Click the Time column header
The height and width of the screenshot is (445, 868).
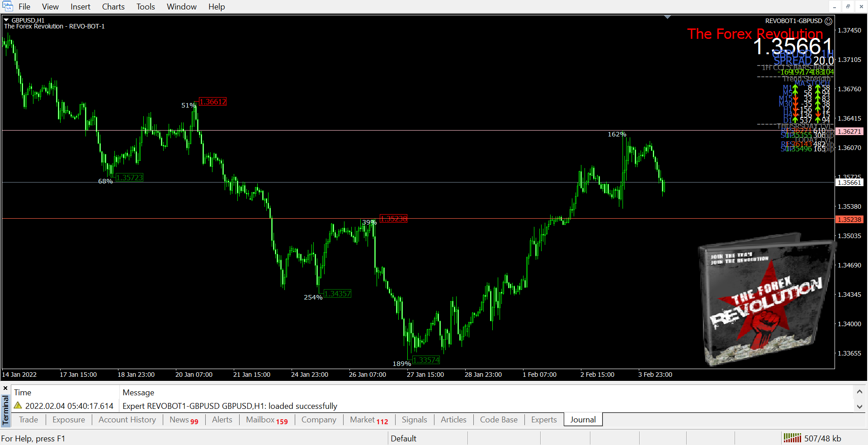23,393
